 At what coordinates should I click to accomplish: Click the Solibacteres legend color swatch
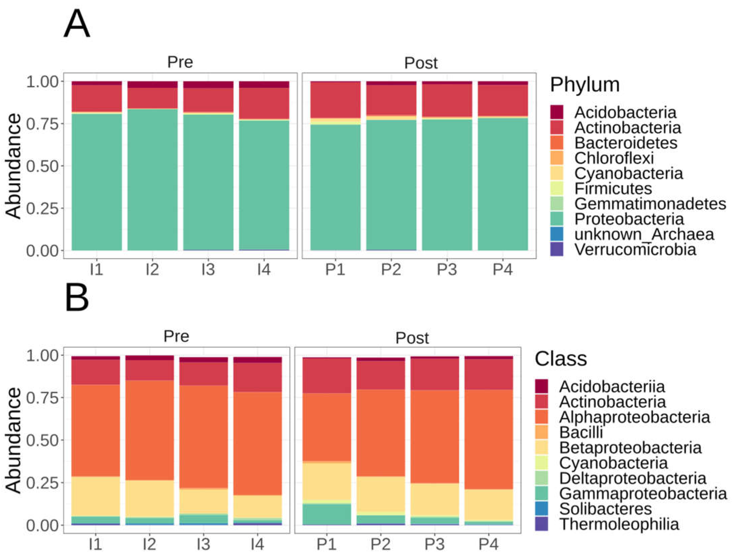coord(541,509)
